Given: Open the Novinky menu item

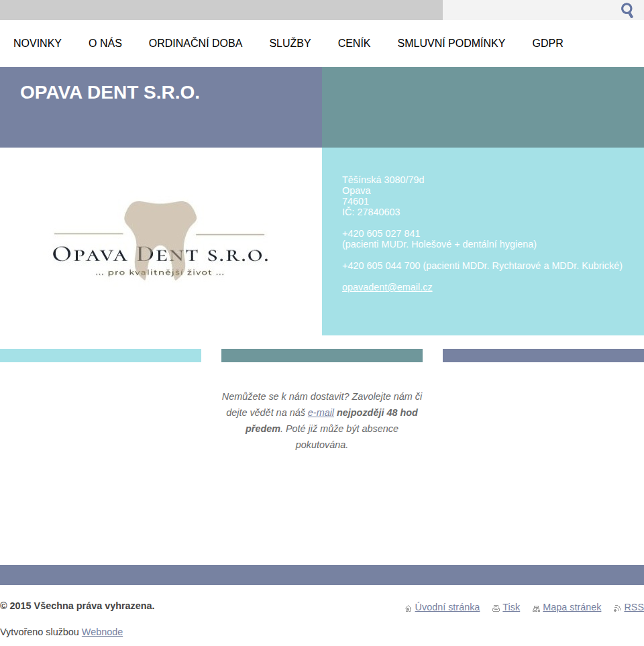Looking at the screenshot, I should [x=37, y=43].
